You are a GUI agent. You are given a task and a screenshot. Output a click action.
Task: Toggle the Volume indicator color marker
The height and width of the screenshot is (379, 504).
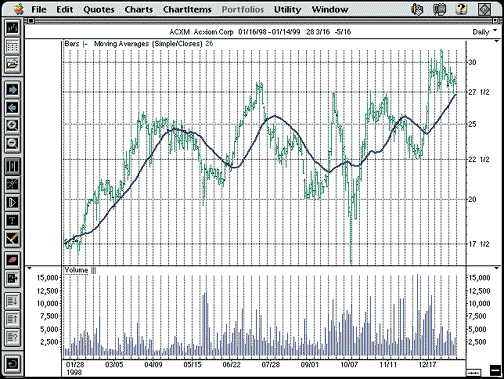(93, 270)
